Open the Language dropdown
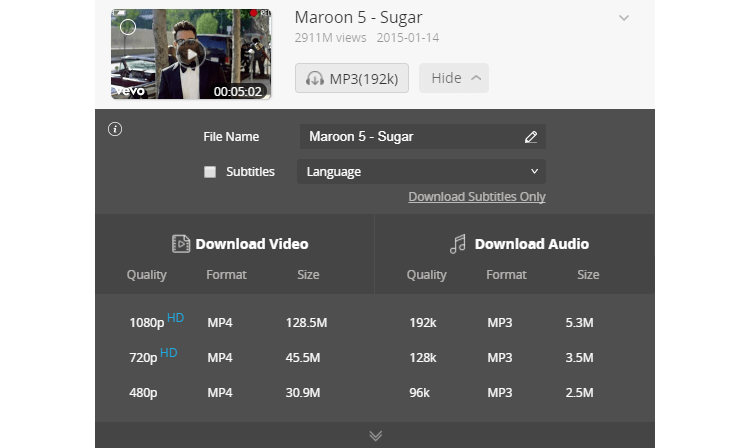Viewport: 750px width, 448px height. coord(421,172)
